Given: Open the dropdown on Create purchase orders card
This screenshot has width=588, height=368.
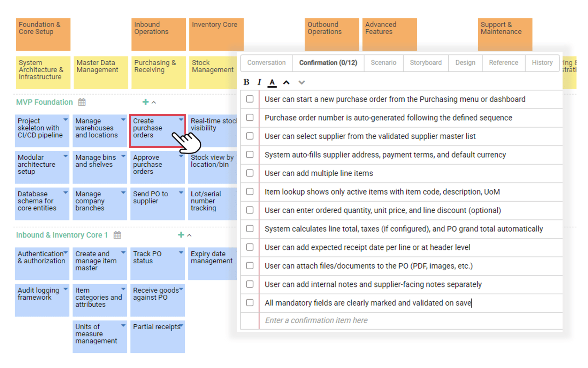Looking at the screenshot, I should [x=181, y=119].
